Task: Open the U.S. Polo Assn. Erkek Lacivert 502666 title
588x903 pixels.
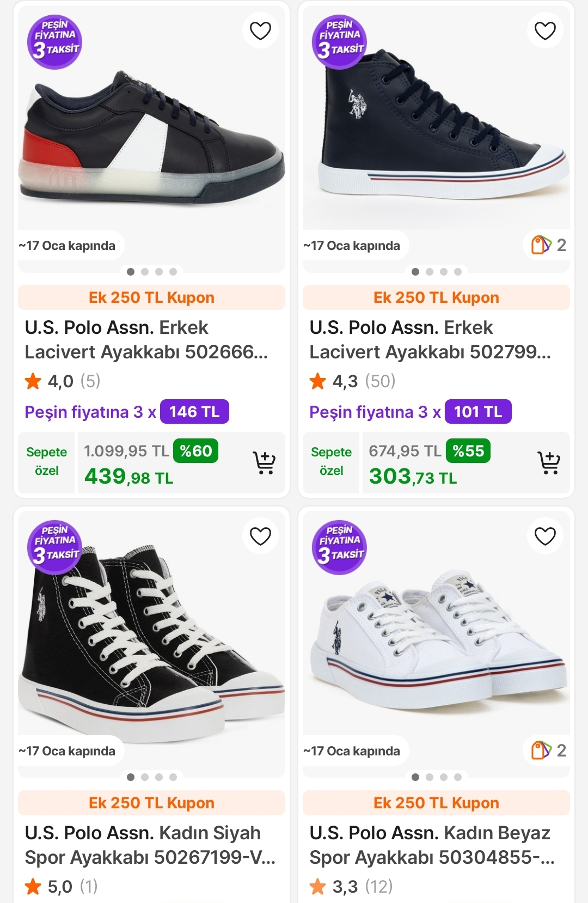Action: pyautogui.click(x=146, y=340)
